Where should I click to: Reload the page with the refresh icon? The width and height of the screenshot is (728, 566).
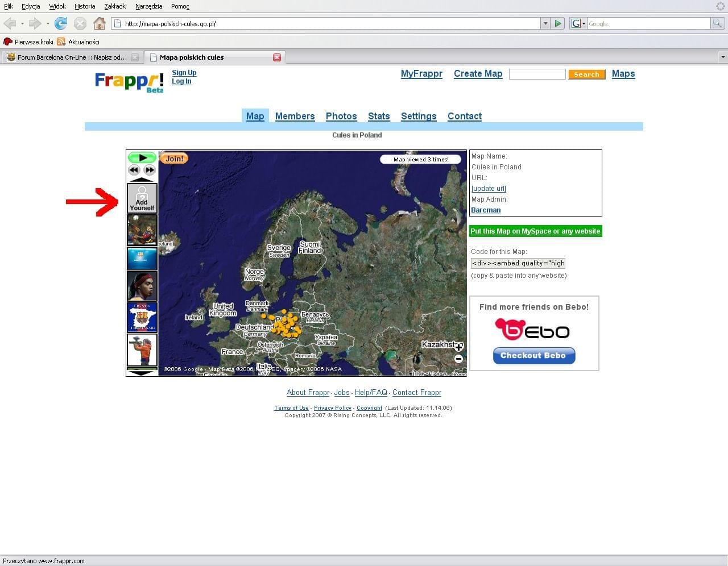(x=61, y=23)
